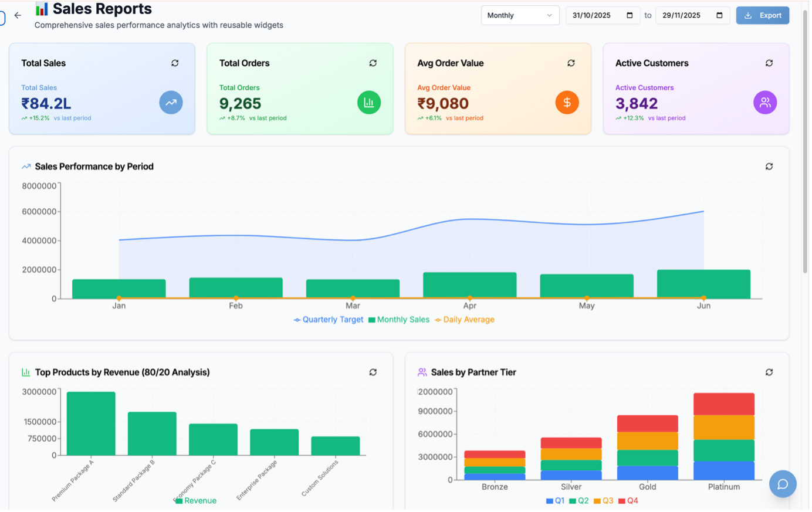Open the Monthly period dropdown
The width and height of the screenshot is (812, 512).
click(x=520, y=15)
